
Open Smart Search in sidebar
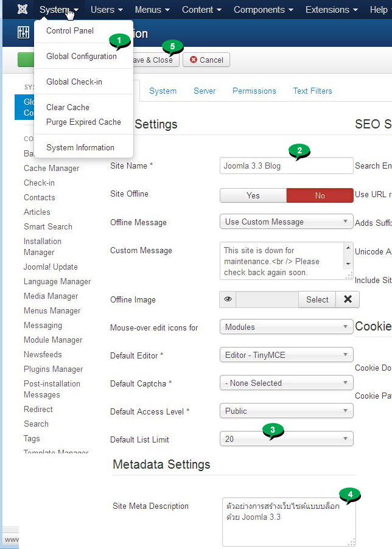pos(48,227)
